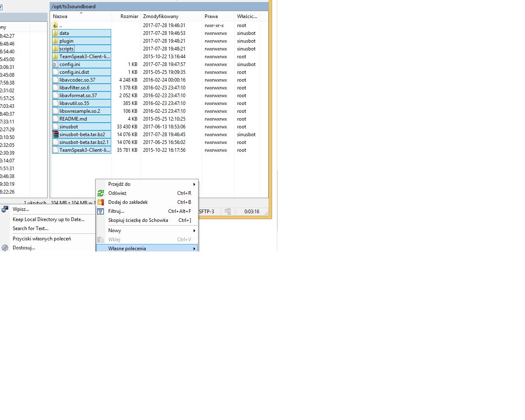This screenshot has height=420, width=525.
Task: Click the config.ini settings file icon
Action: [x=55, y=64]
